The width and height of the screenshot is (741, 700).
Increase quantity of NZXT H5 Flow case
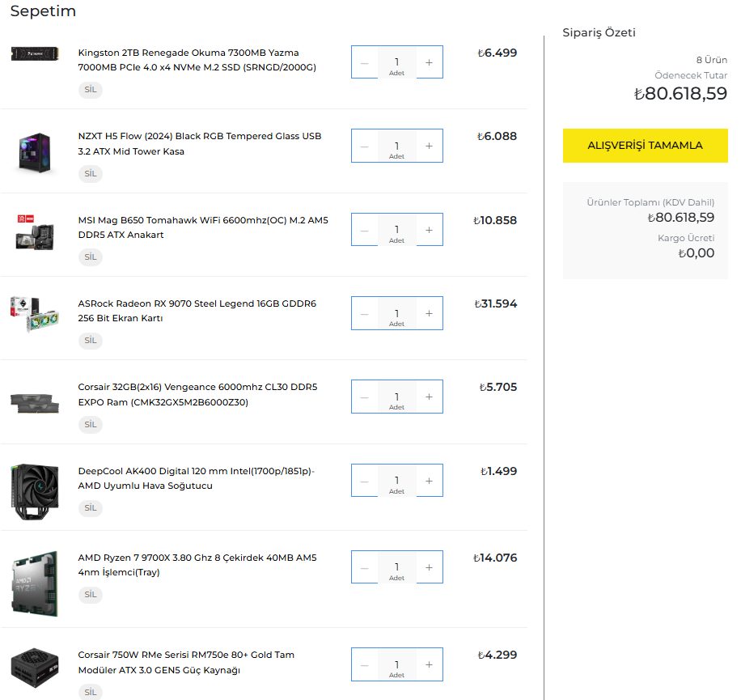tap(429, 146)
